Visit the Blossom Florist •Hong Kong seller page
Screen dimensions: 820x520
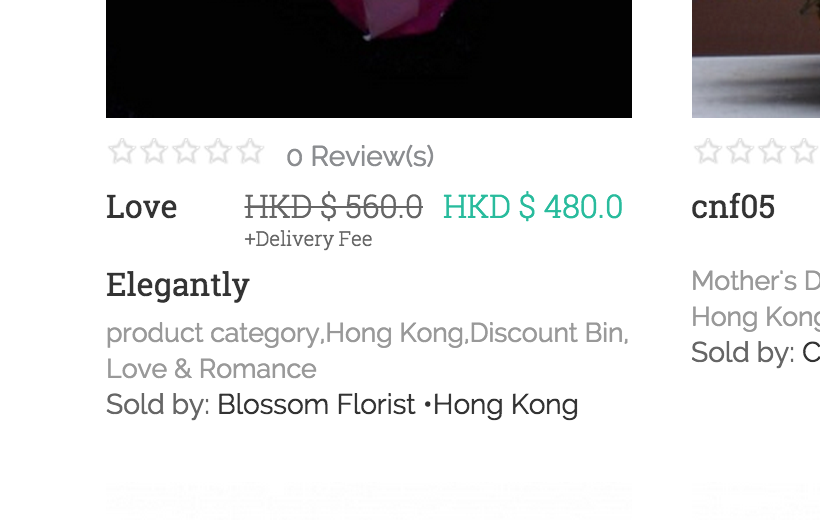[397, 405]
